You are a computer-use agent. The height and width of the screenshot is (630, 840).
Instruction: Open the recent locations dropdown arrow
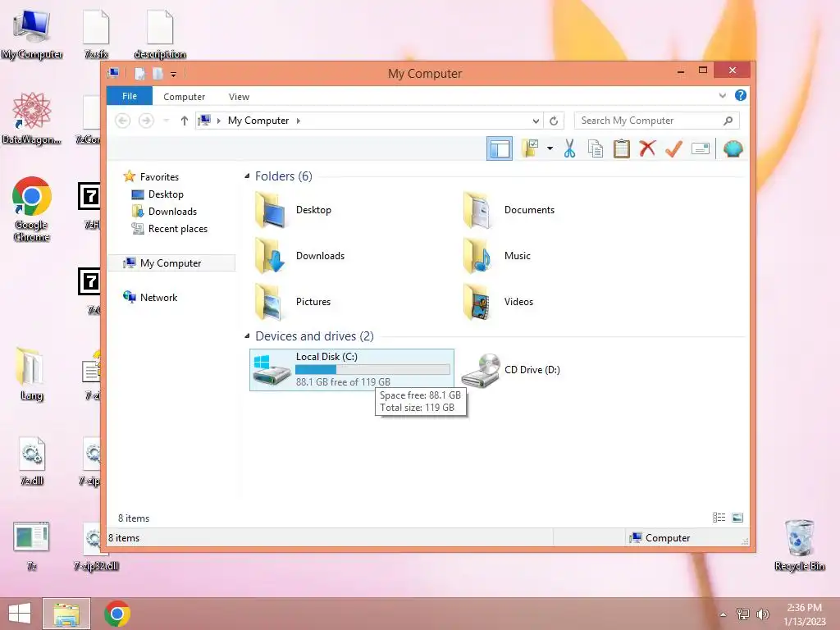pos(166,121)
